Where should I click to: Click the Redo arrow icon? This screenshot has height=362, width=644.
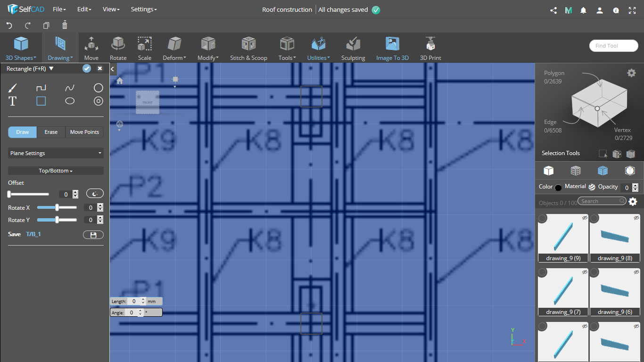tap(27, 25)
